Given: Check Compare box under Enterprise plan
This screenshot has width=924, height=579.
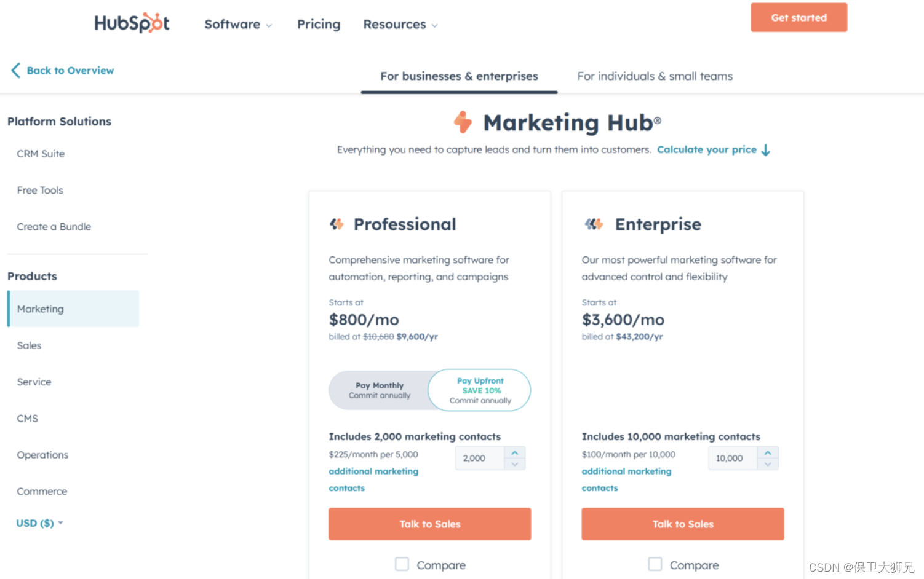Looking at the screenshot, I should (655, 564).
